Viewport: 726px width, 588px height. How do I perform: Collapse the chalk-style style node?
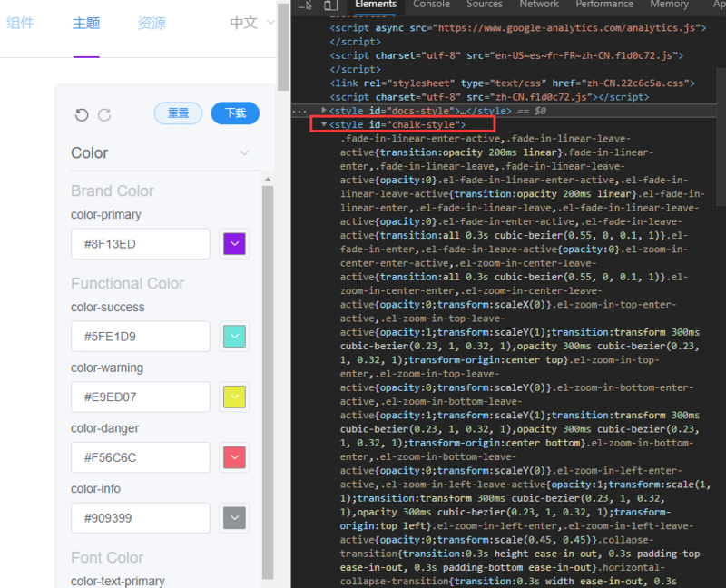[x=324, y=124]
